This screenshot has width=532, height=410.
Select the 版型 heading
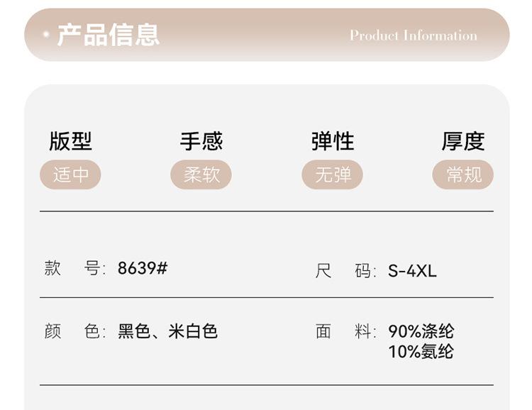coord(70,141)
